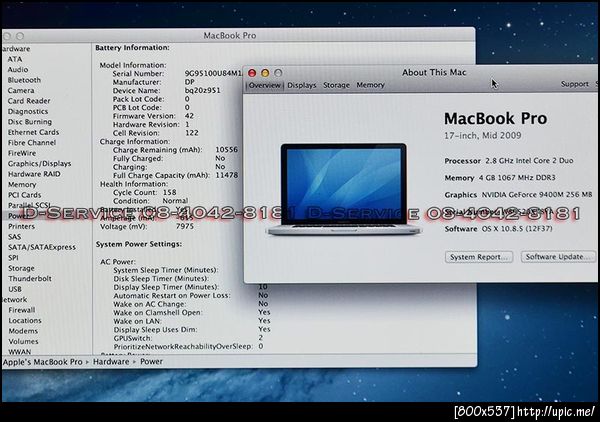The height and width of the screenshot is (422, 600).
Task: Click the Device Name value bq20z951
Action: [202, 91]
